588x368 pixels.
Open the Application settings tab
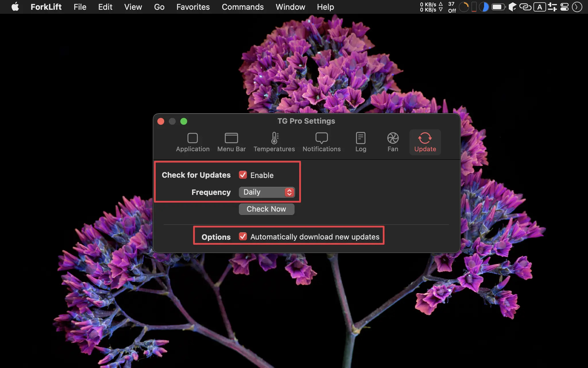point(193,142)
